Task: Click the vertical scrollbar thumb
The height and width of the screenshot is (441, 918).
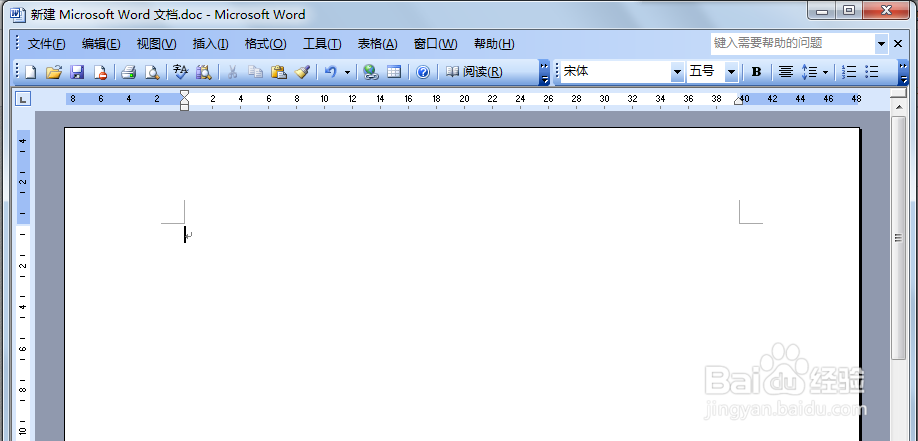Action: tap(898, 237)
